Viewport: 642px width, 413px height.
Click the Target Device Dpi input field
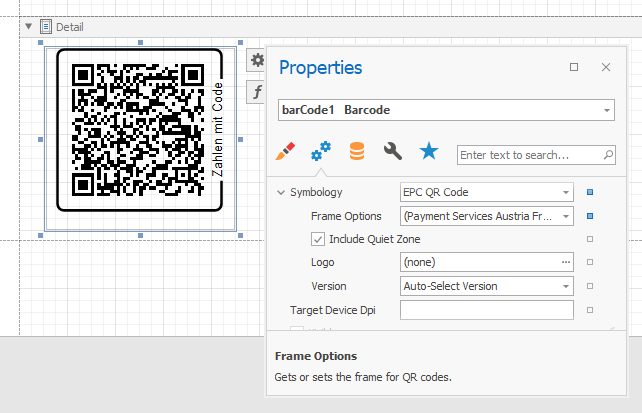click(x=486, y=310)
